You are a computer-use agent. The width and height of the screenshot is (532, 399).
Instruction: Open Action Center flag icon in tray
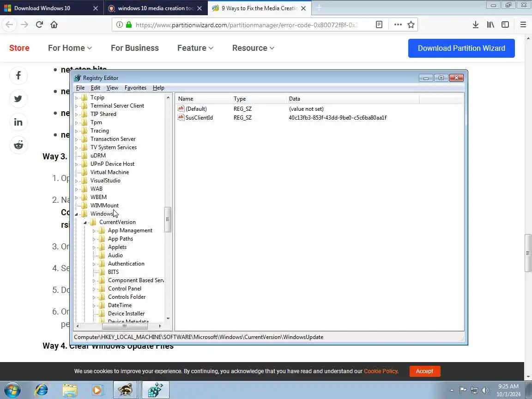pyautogui.click(x=462, y=390)
